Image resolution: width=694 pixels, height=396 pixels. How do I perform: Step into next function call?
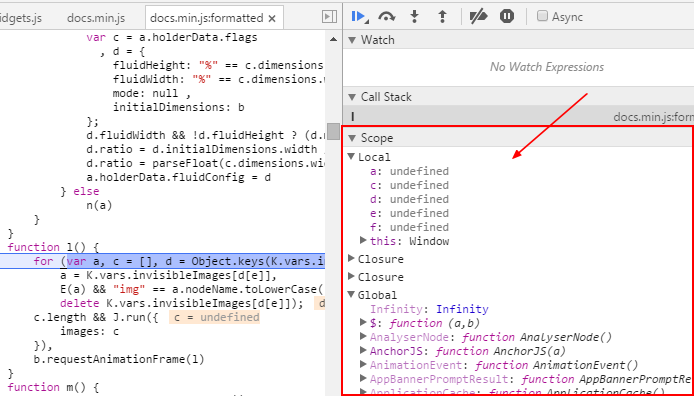pyautogui.click(x=414, y=17)
